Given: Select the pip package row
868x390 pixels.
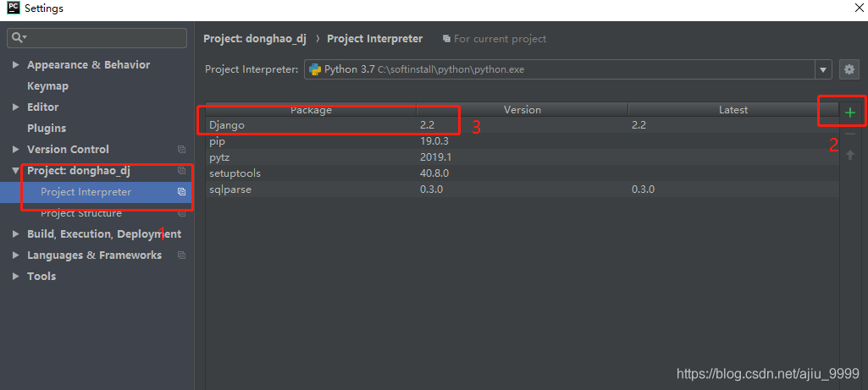Looking at the screenshot, I should pos(522,141).
